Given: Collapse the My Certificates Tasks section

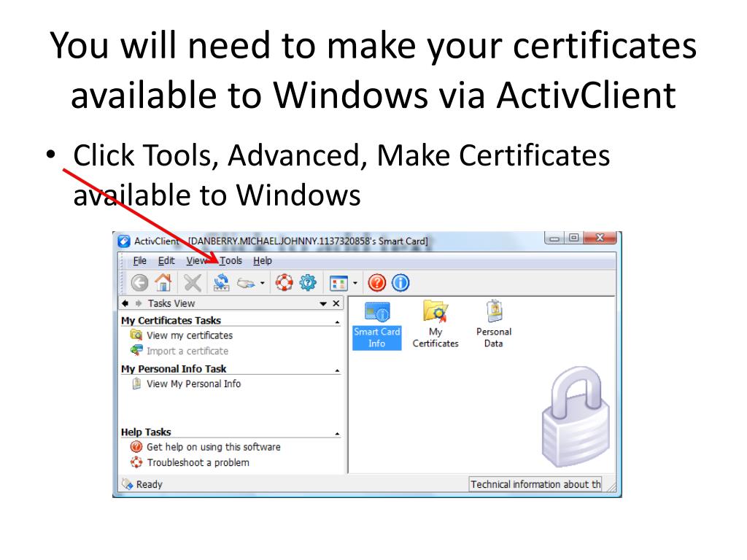Looking at the screenshot, I should pyautogui.click(x=337, y=323).
